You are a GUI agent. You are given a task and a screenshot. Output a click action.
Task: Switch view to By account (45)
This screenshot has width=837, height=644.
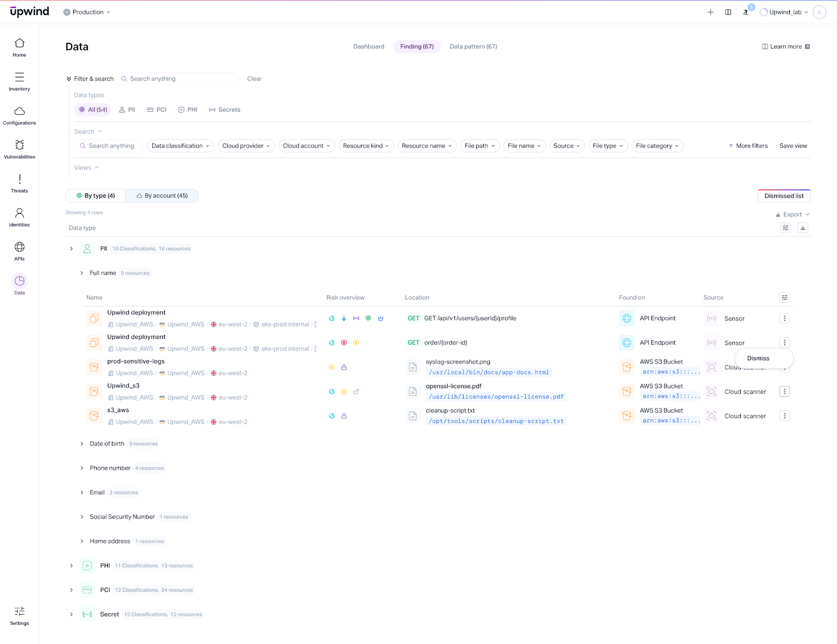[x=162, y=195]
